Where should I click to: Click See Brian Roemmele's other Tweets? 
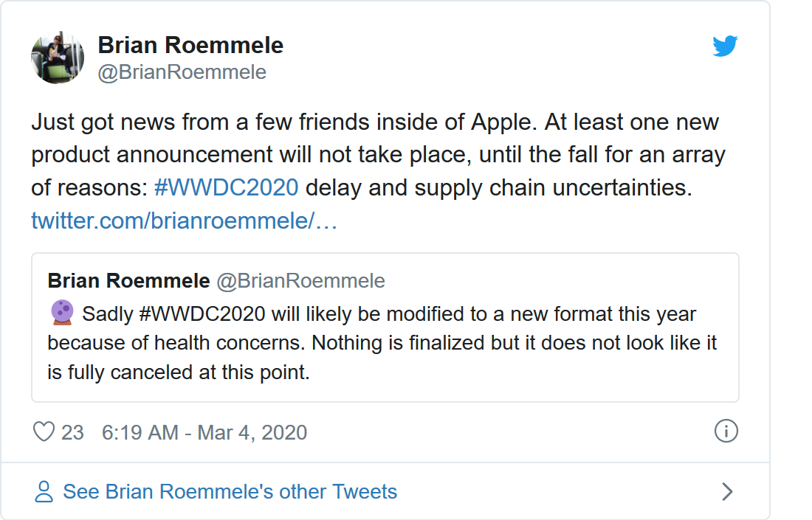coord(230,492)
